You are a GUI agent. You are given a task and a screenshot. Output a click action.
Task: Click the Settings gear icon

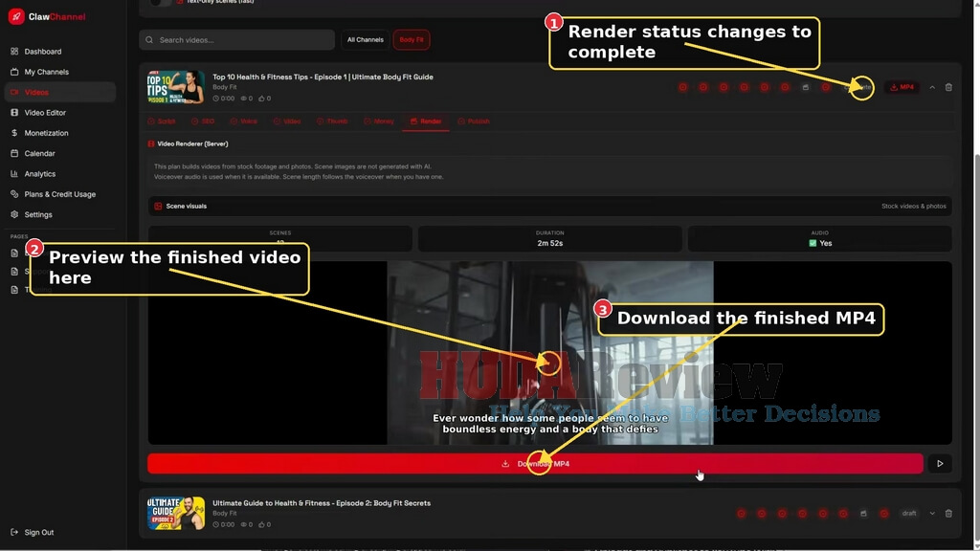14,214
